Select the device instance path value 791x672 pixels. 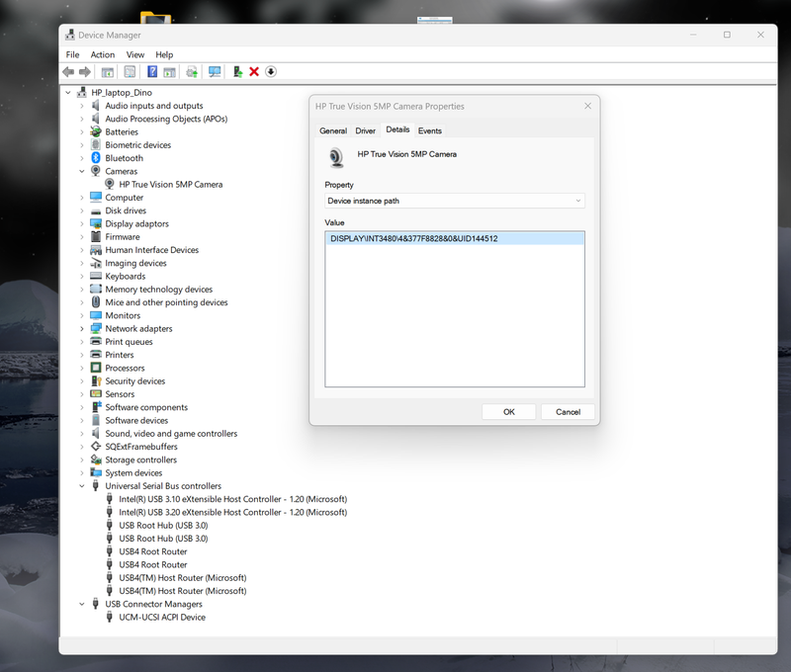(413, 238)
